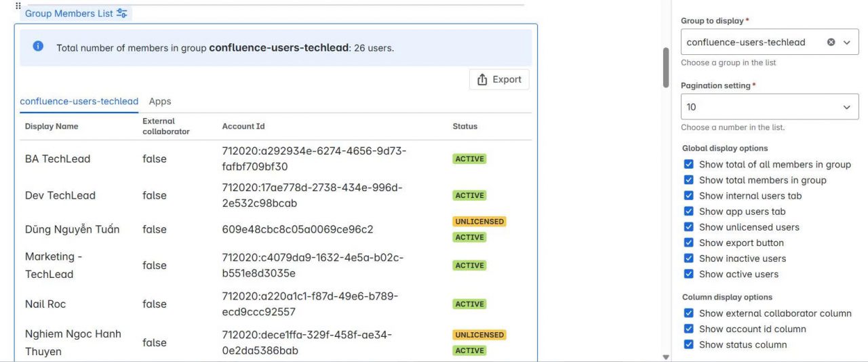Toggle Show export button checkbox
The image size is (868, 362).
[x=688, y=243]
